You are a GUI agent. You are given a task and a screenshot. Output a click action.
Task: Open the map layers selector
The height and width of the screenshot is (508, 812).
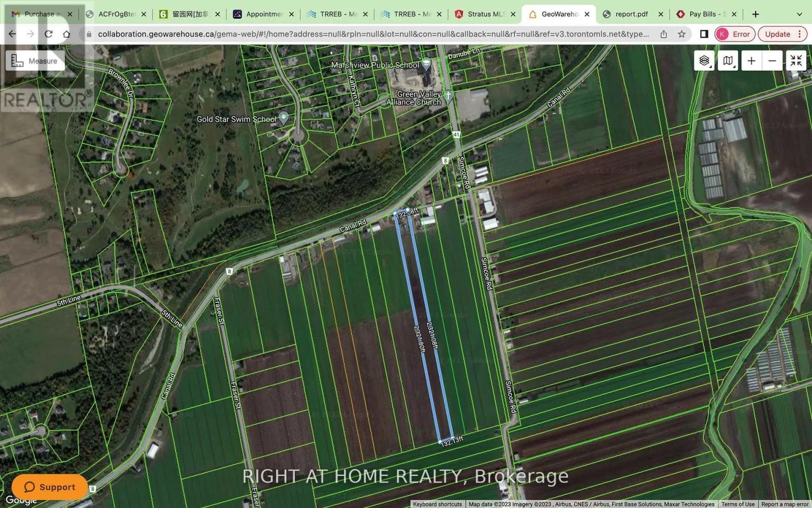704,61
